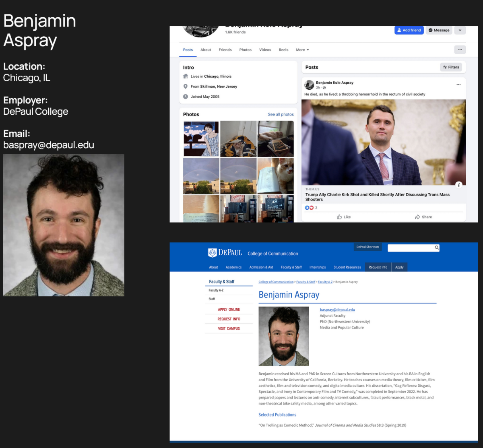Image resolution: width=483 pixels, height=448 pixels.
Task: Open the Facebook profile picture
Action: (201, 31)
